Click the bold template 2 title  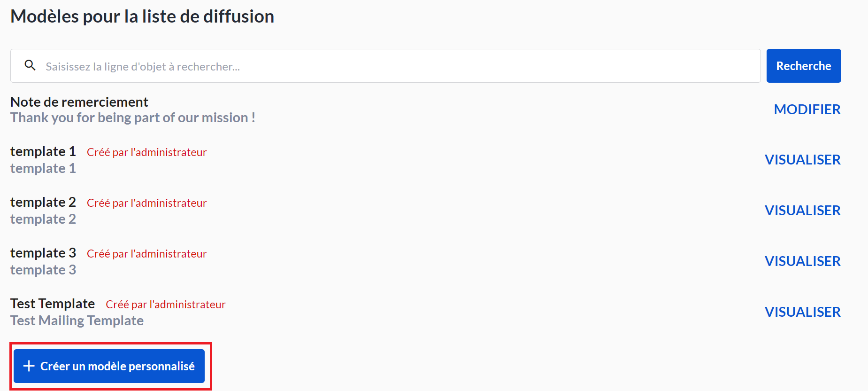point(43,202)
